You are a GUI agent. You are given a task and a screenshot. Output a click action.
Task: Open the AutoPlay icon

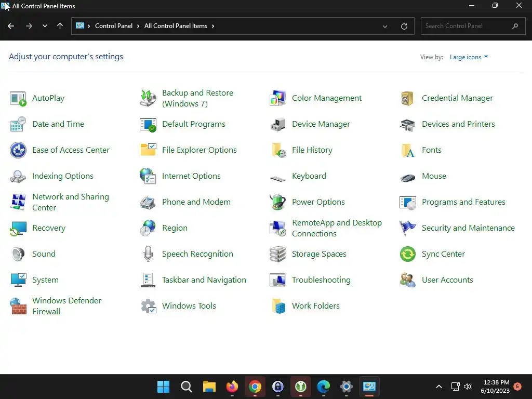(x=18, y=98)
